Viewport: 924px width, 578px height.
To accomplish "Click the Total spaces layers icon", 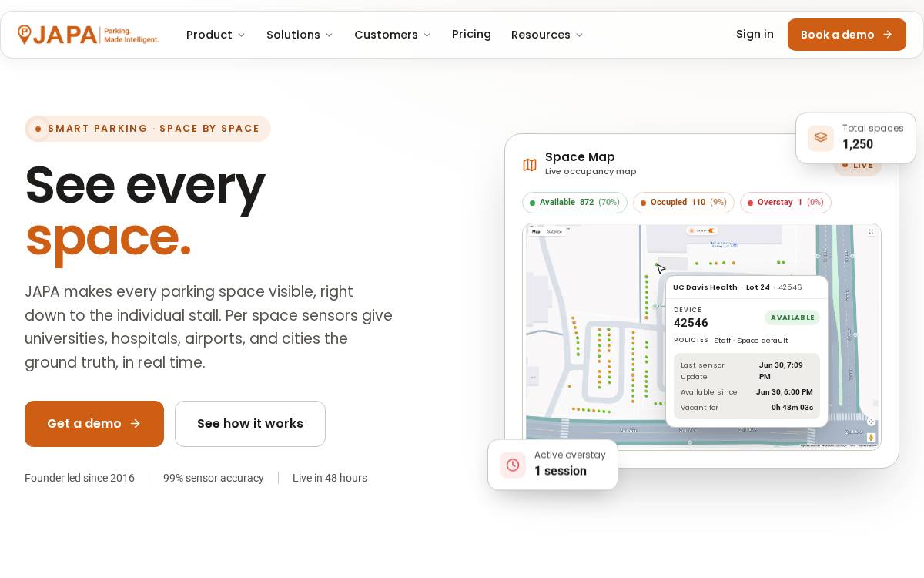I will tap(821, 138).
